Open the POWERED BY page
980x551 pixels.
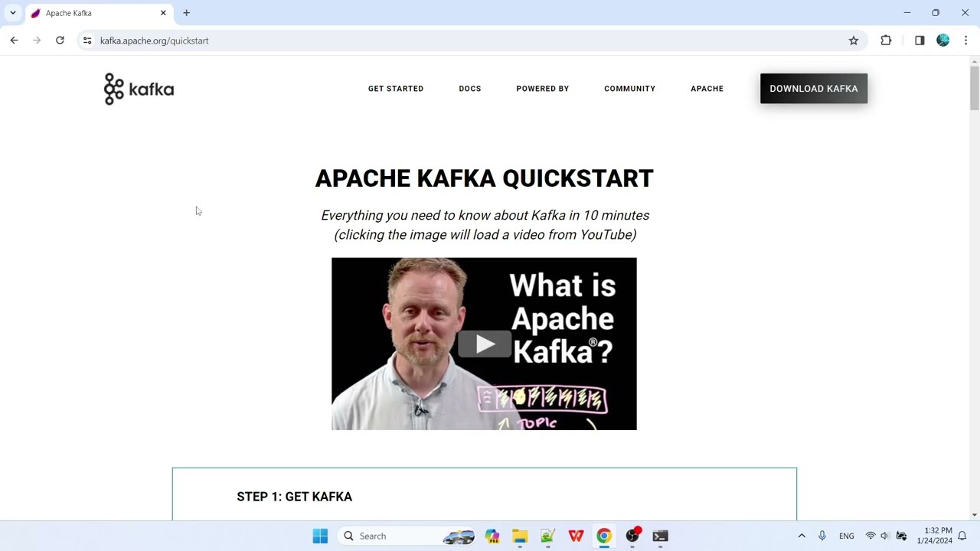542,89
